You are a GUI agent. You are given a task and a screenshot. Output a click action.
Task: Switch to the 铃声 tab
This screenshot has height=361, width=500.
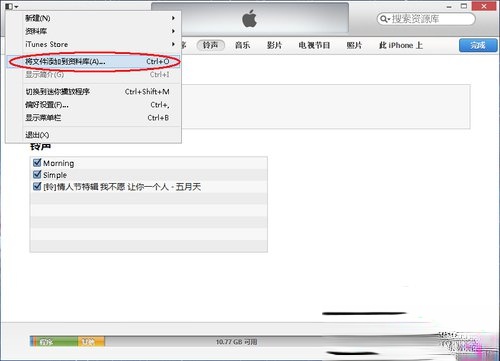[210, 45]
